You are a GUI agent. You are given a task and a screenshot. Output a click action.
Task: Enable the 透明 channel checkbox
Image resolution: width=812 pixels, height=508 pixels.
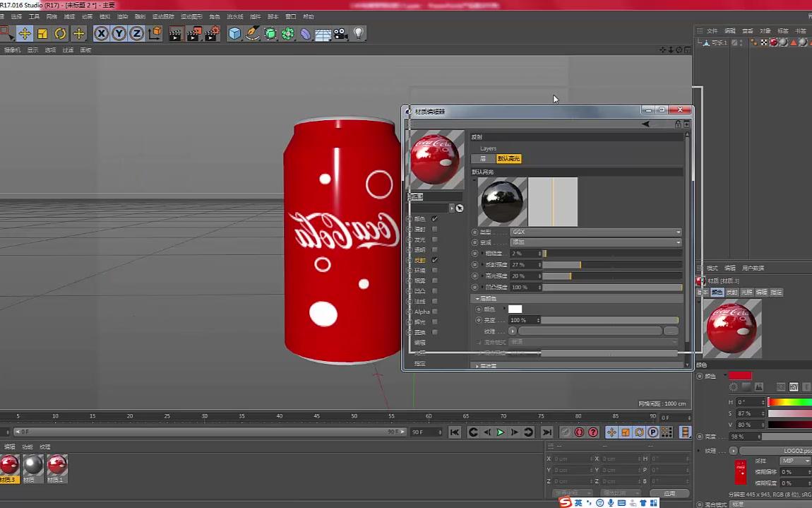(434, 250)
